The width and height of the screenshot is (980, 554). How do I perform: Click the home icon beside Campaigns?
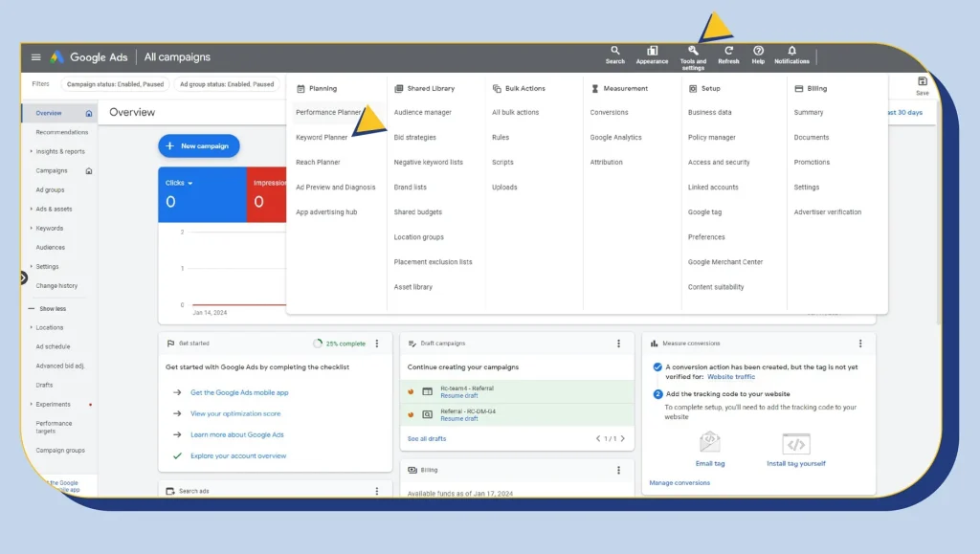(89, 171)
